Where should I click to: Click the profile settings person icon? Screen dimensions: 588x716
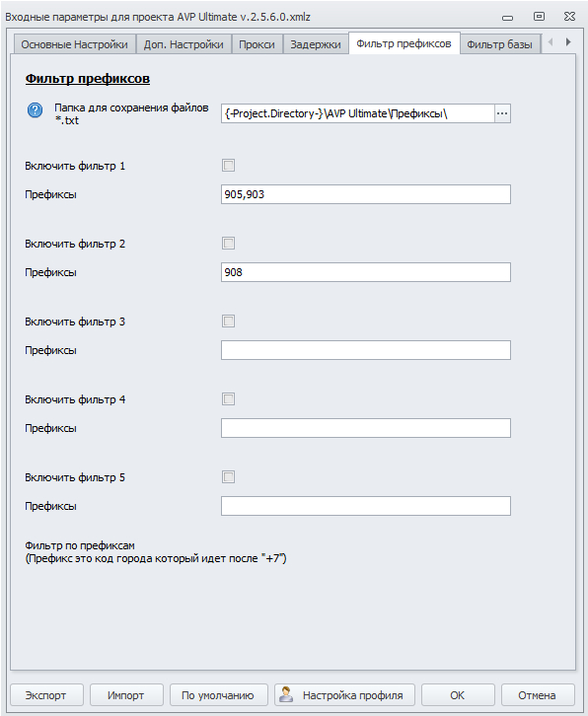click(286, 694)
